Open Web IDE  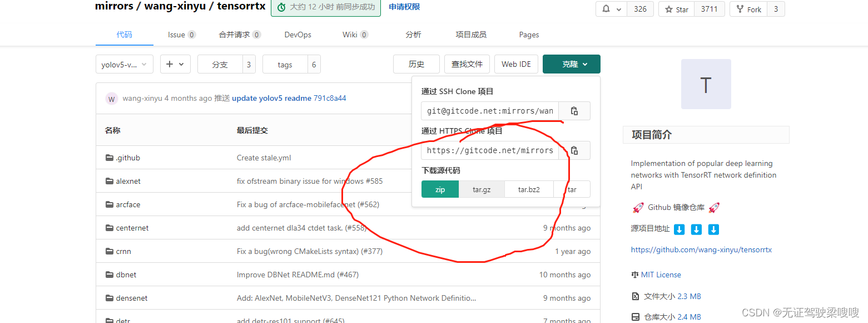[x=516, y=64]
